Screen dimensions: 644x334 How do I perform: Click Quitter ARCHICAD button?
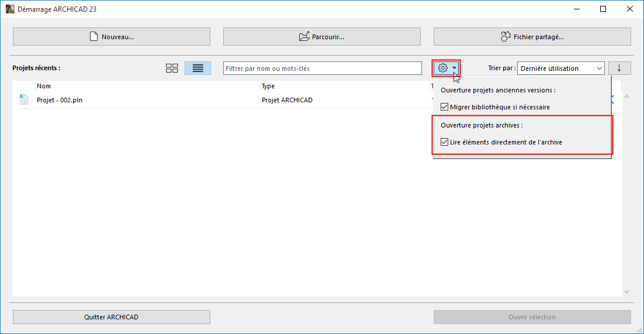pyautogui.click(x=111, y=317)
